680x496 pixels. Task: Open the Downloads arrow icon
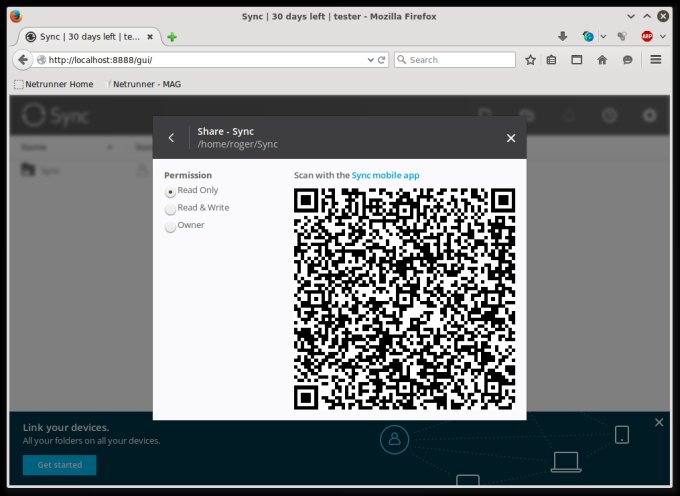click(x=562, y=36)
